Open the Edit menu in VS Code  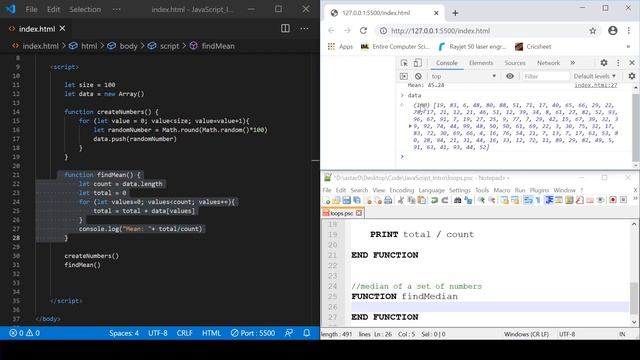tap(53, 9)
